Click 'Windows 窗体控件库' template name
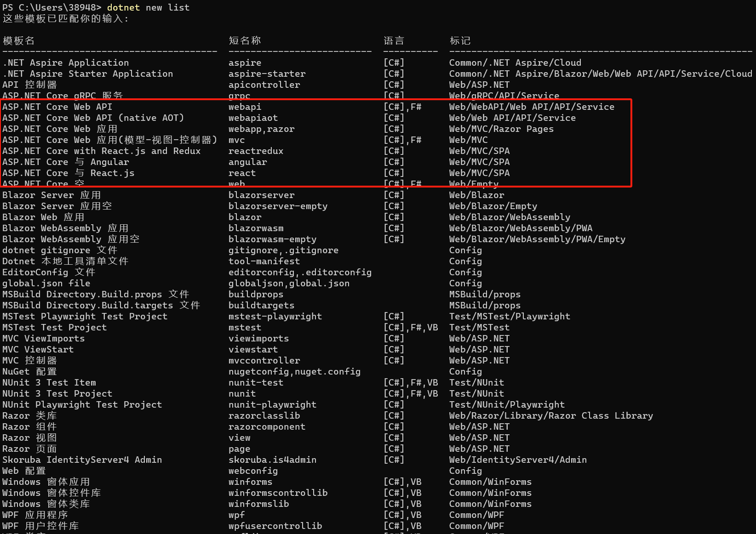This screenshot has width=756, height=534. (52, 493)
